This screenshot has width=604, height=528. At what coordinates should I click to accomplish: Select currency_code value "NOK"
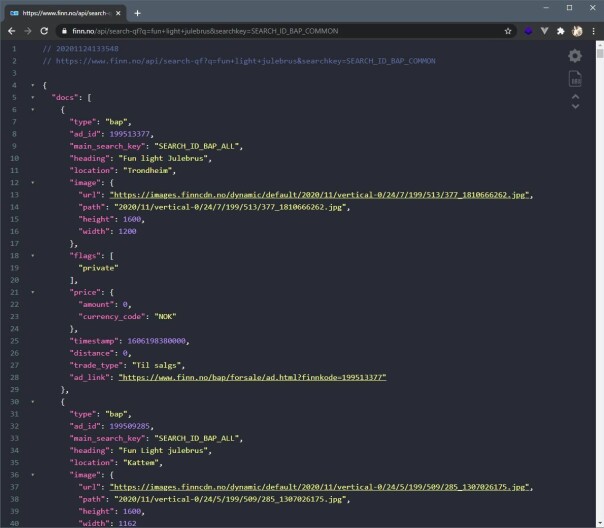(165, 317)
